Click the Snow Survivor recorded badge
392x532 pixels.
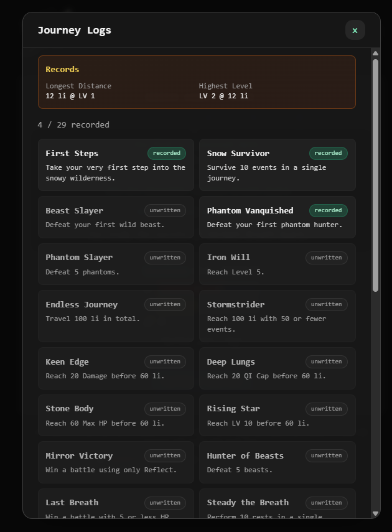[x=328, y=153]
